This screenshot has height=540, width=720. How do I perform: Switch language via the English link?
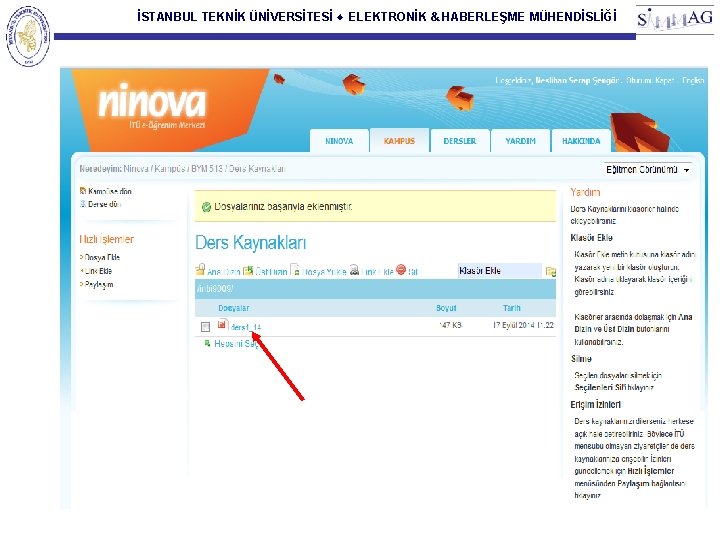(693, 80)
